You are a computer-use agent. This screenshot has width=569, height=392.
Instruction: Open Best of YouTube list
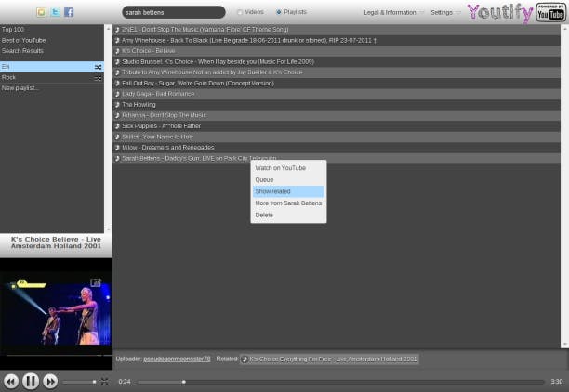pyautogui.click(x=52, y=40)
